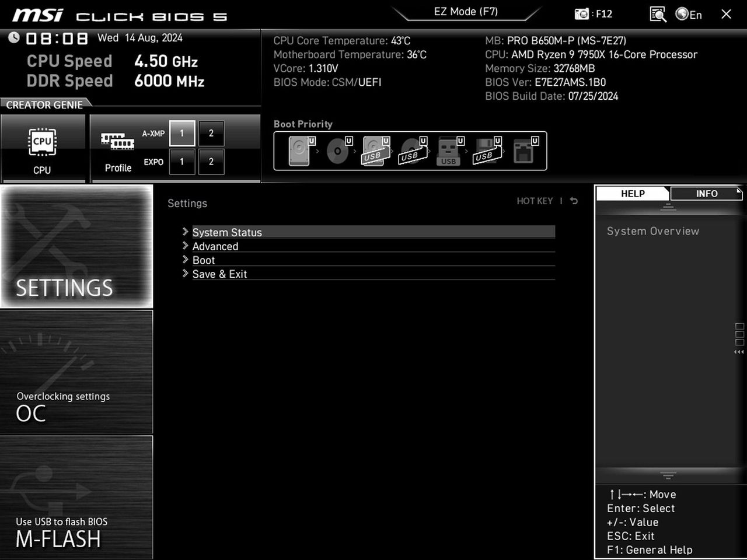Open the SETTINGS section
Image resolution: width=747 pixels, height=560 pixels.
pos(76,246)
